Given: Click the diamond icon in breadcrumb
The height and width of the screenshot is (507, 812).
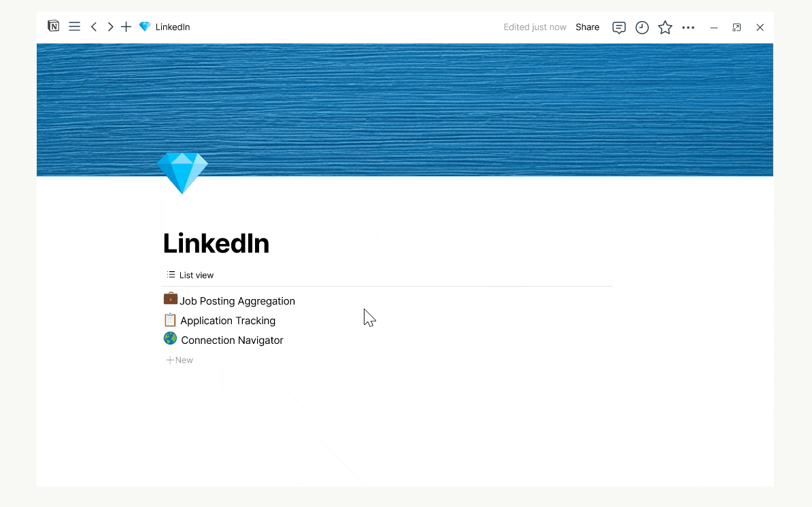Looking at the screenshot, I should tap(145, 27).
